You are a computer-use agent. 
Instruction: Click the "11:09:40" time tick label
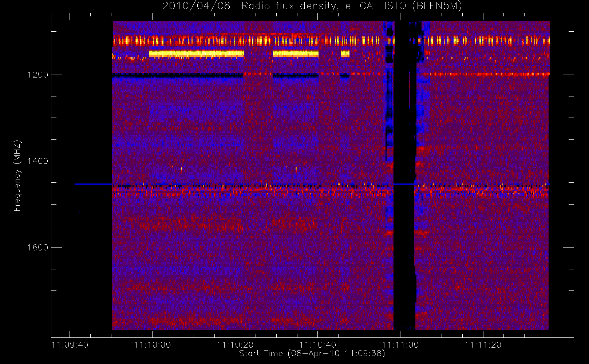coord(70,345)
